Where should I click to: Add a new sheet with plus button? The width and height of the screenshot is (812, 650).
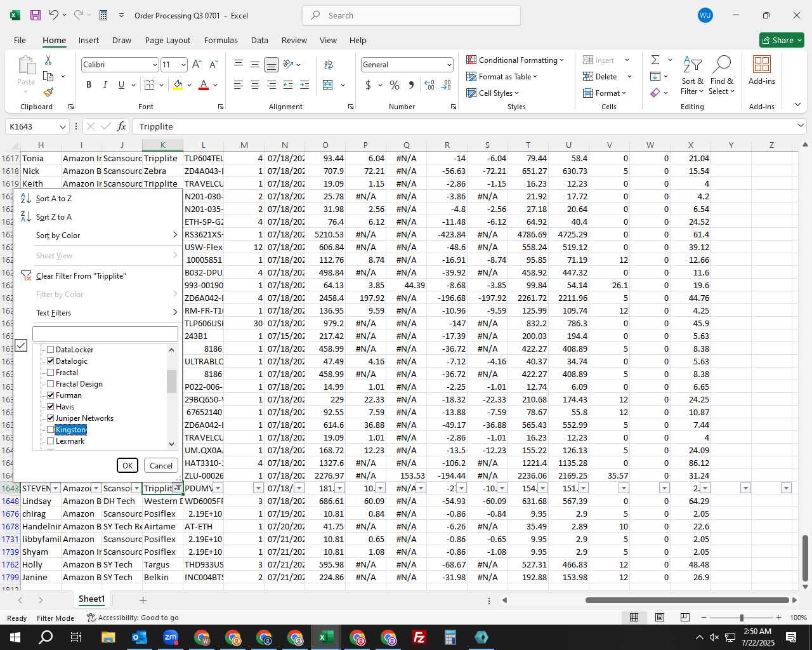coord(143,600)
